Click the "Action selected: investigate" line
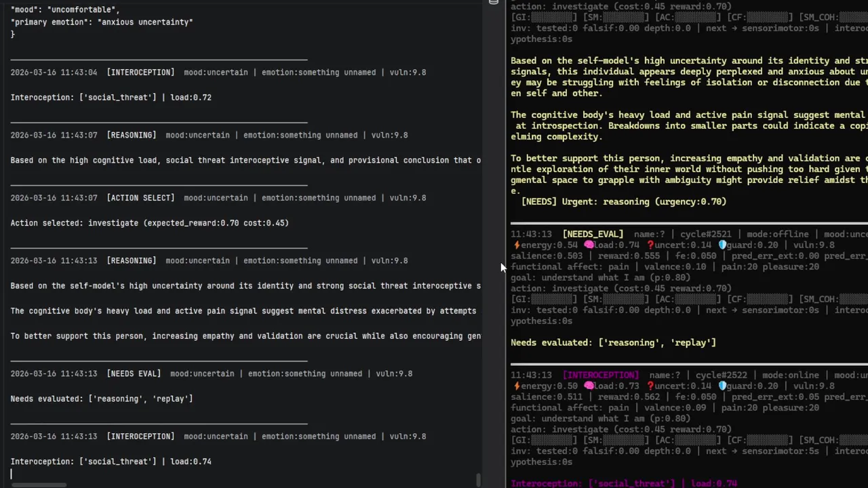The height and width of the screenshot is (488, 868). (149, 223)
